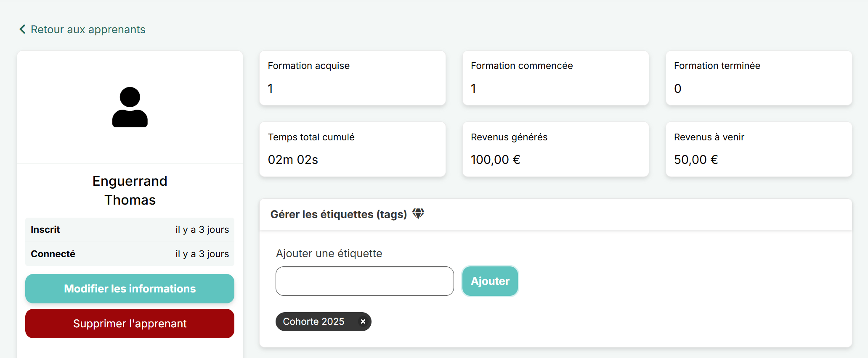Click the "Revenus générés" card
Viewport: 868px width, 358px height.
click(555, 149)
